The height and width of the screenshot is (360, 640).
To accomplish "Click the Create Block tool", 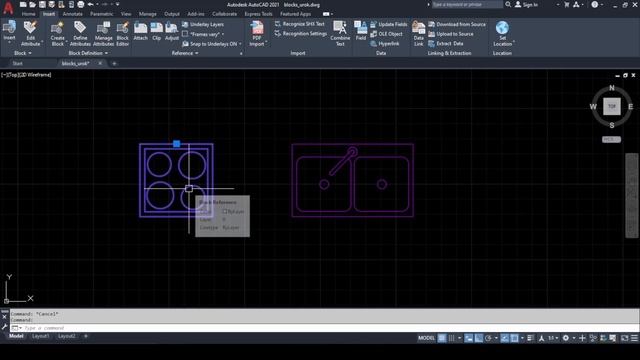I will (58, 33).
